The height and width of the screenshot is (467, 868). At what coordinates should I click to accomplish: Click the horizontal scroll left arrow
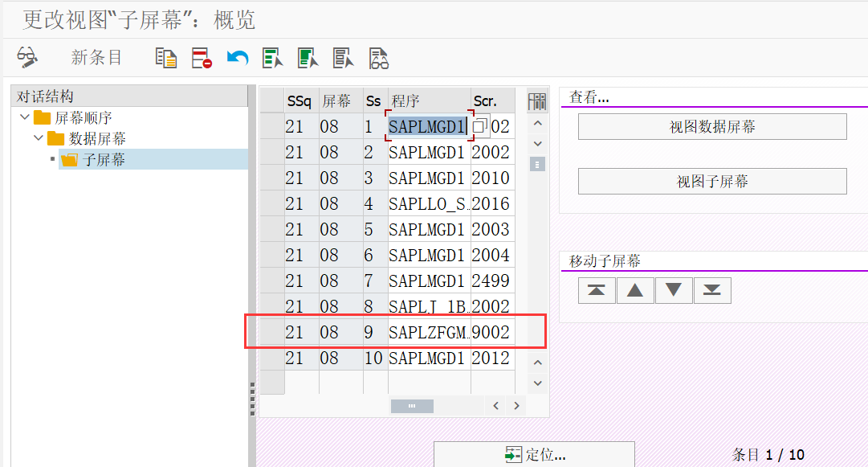coord(496,406)
